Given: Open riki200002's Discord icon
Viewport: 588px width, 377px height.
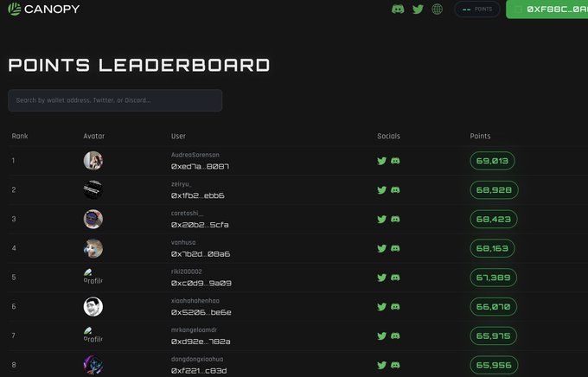Looking at the screenshot, I should coord(395,278).
